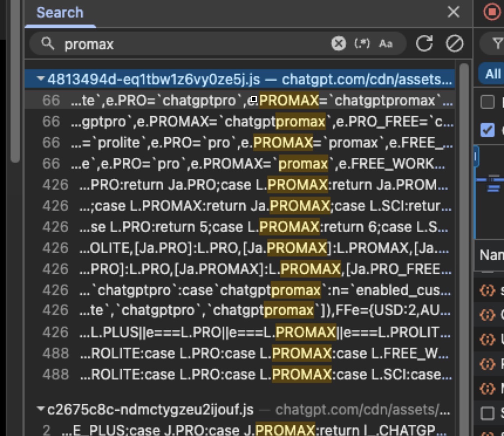Stop recording with the red record button
This screenshot has width=504, height=436.
click(492, 12)
